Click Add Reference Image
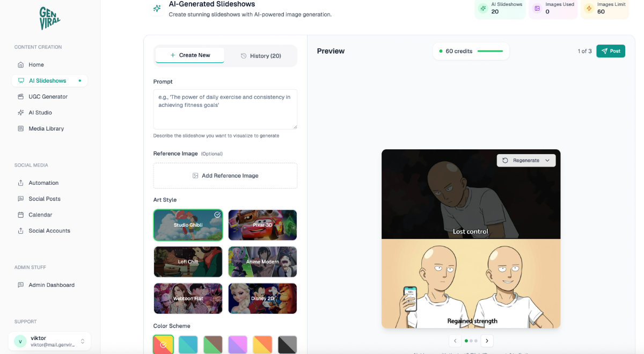644x354 pixels. pos(225,176)
